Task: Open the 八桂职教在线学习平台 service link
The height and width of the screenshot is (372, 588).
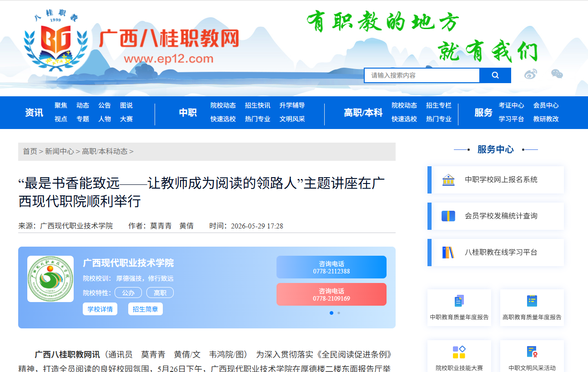Action: pos(496,253)
